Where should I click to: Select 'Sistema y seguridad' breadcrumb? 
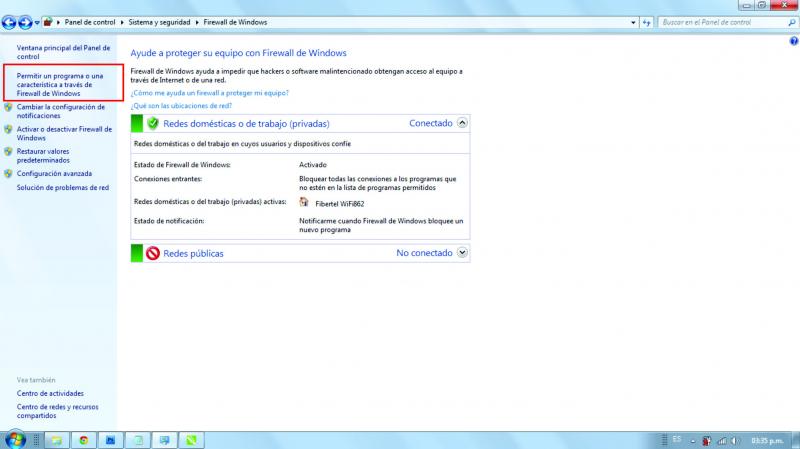[159, 22]
